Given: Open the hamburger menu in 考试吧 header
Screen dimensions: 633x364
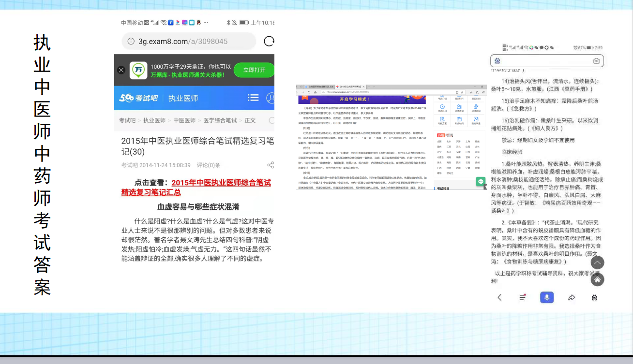Looking at the screenshot, I should pyautogui.click(x=253, y=98).
